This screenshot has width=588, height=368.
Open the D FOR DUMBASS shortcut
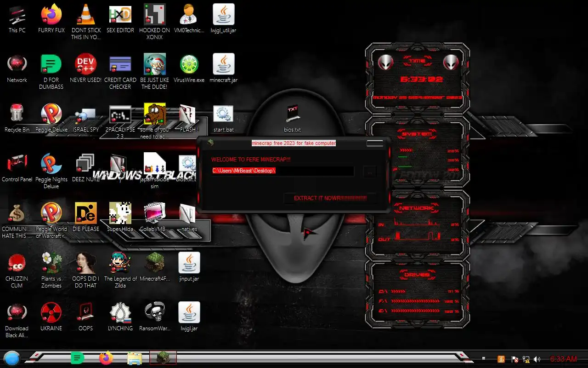51,71
